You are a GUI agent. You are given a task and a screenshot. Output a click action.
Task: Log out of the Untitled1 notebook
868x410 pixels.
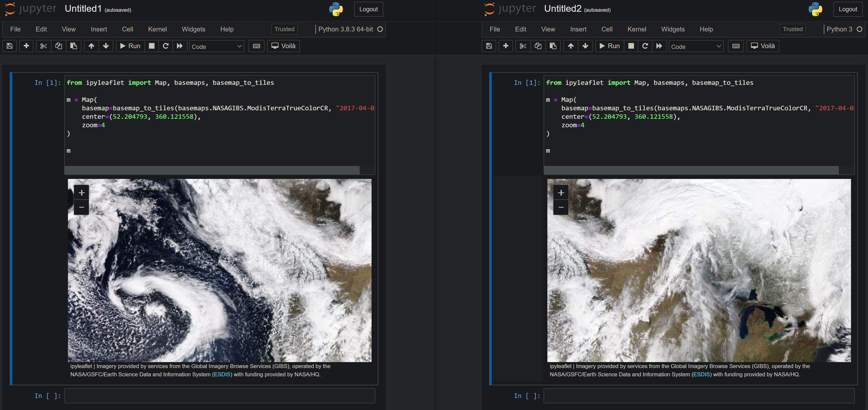[368, 9]
